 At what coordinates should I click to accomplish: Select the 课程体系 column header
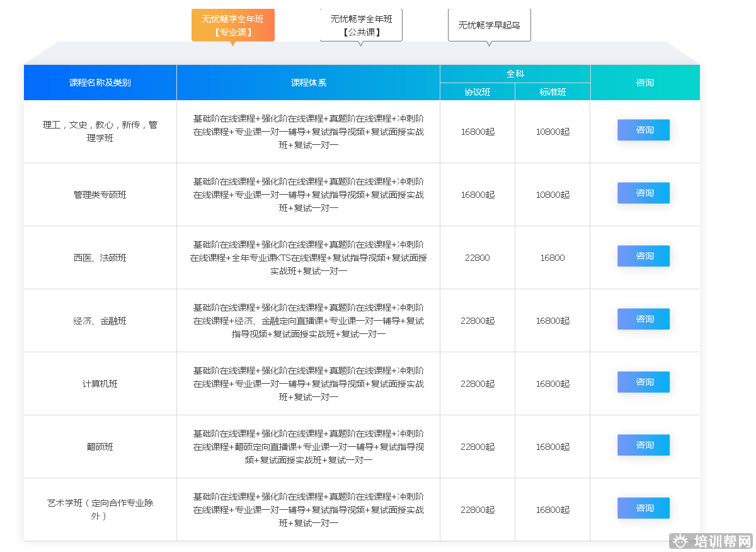308,83
